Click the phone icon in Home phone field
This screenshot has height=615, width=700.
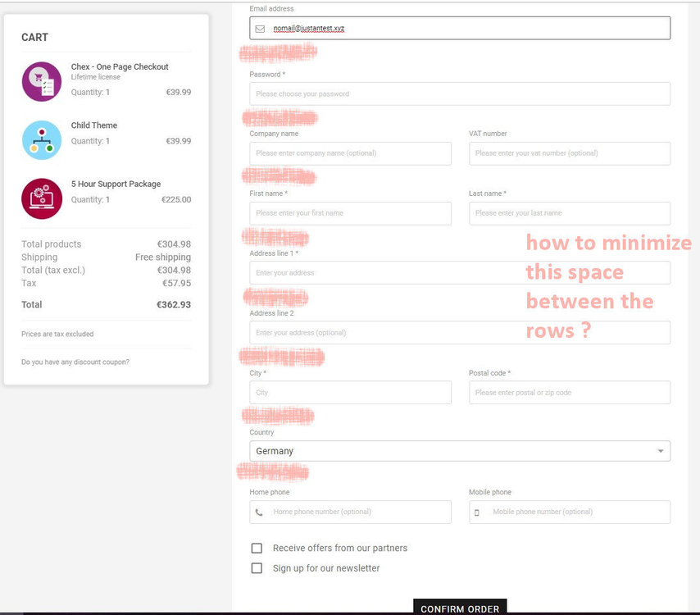point(260,512)
